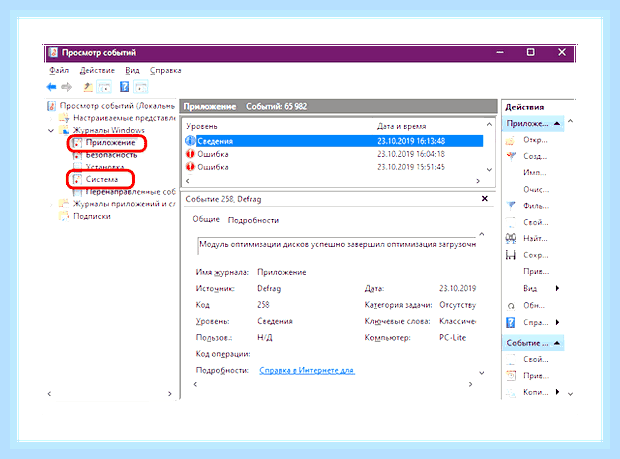This screenshot has height=459, width=620.
Task: Click the create custom view funnel icon (Созд...)
Action: pyautogui.click(x=511, y=157)
